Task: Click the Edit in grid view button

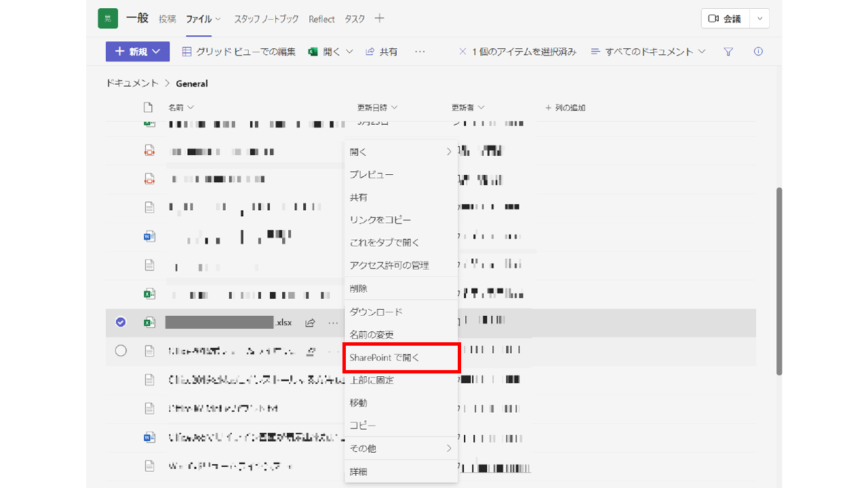Action: [x=239, y=52]
